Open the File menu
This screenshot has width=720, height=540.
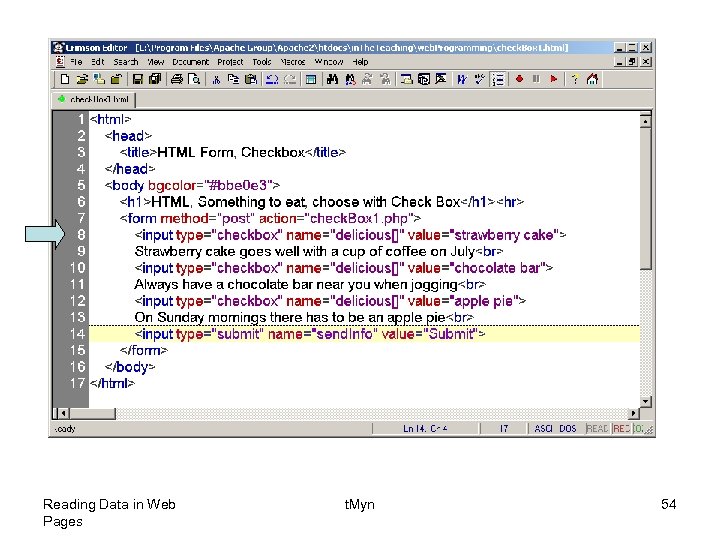(76, 62)
